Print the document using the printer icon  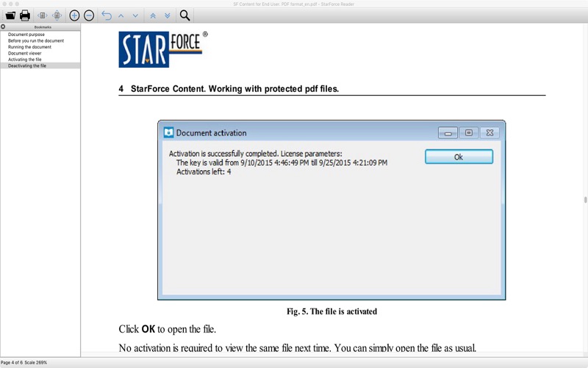(x=25, y=15)
